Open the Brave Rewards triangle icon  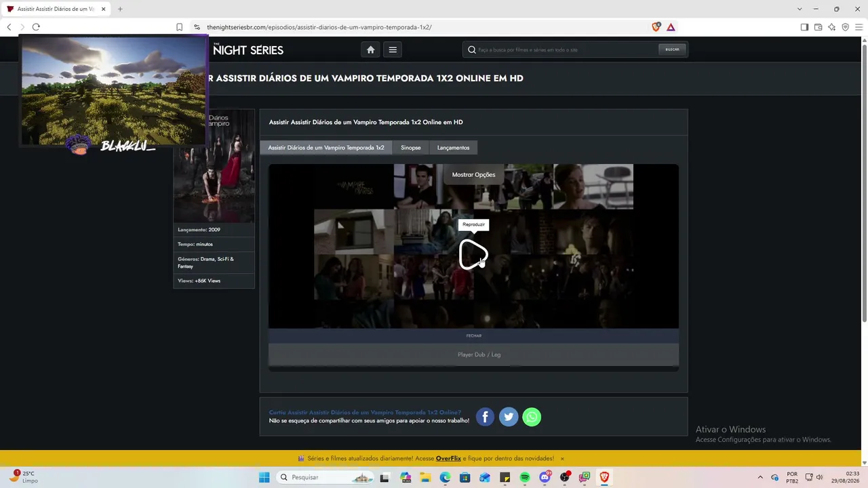tap(671, 27)
